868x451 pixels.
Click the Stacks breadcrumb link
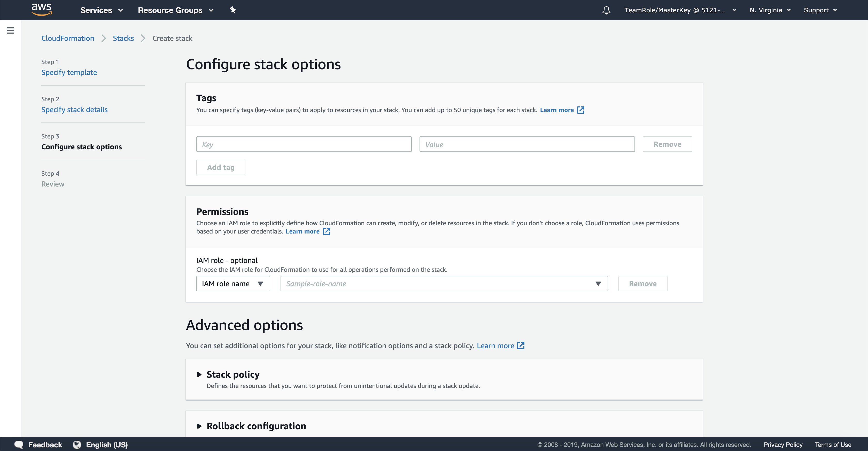[x=123, y=38]
